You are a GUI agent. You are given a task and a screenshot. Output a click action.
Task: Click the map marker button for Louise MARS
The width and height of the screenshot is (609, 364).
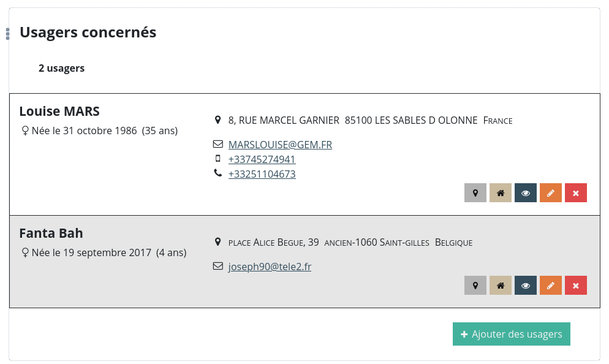point(475,193)
